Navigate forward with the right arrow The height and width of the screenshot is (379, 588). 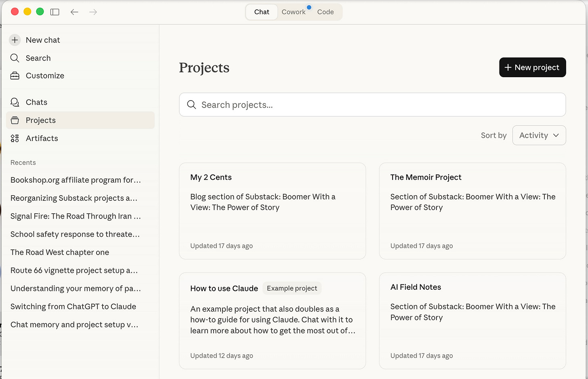[x=93, y=12]
